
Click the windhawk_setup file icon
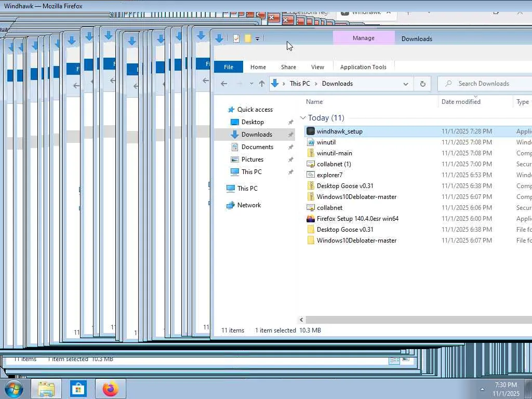point(311,131)
